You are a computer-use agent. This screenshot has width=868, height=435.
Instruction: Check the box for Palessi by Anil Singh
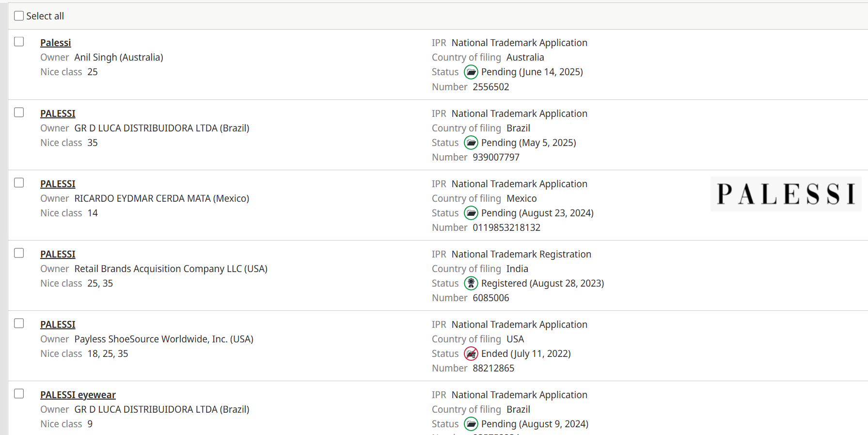[x=19, y=42]
